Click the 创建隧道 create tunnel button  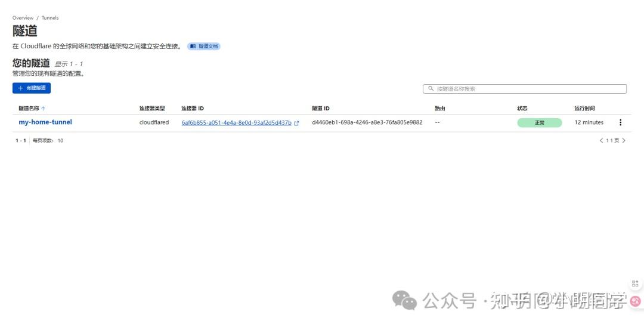coord(32,88)
